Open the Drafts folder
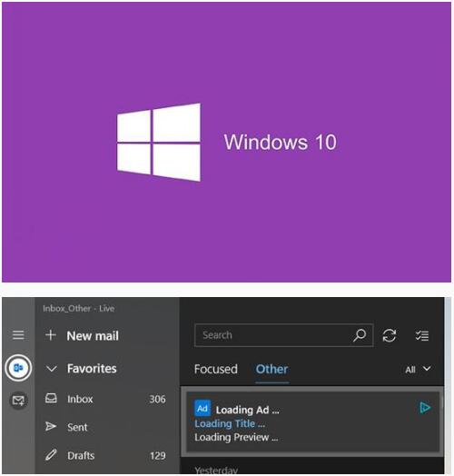Screen dimensions: 454x476 tap(105, 455)
